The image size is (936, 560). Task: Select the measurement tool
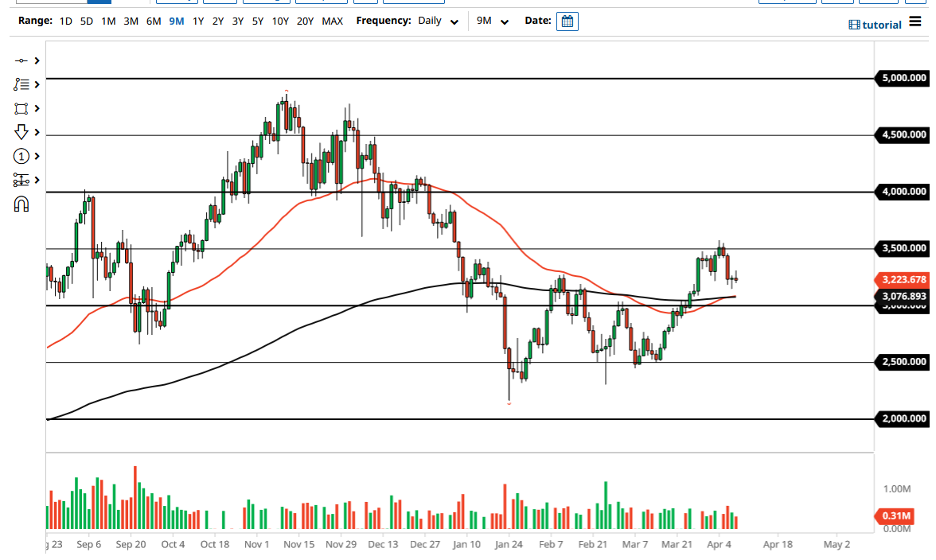pos(21,179)
